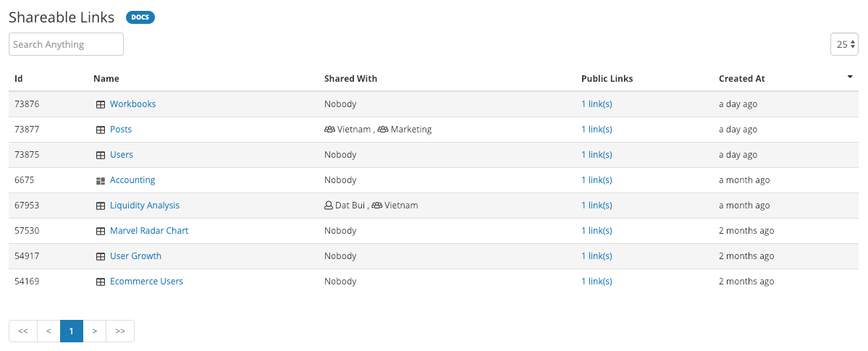Click the table icon beside Posts
The height and width of the screenshot is (351, 868).
101,130
